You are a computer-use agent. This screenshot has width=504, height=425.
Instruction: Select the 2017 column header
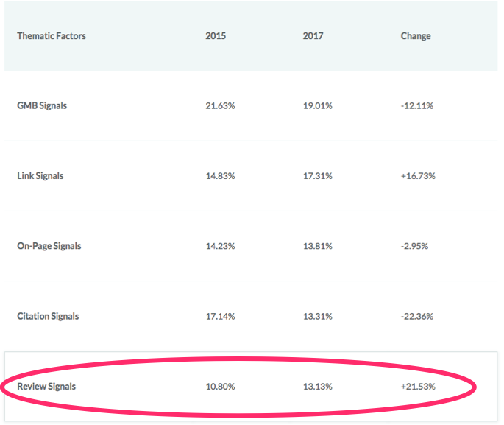pos(313,35)
